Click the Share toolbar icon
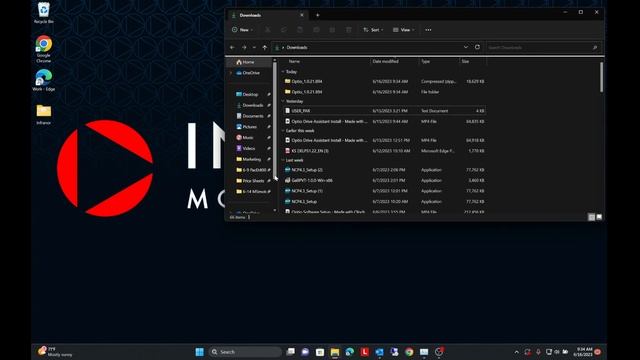Screen dimensions: 640x360 (332, 30)
